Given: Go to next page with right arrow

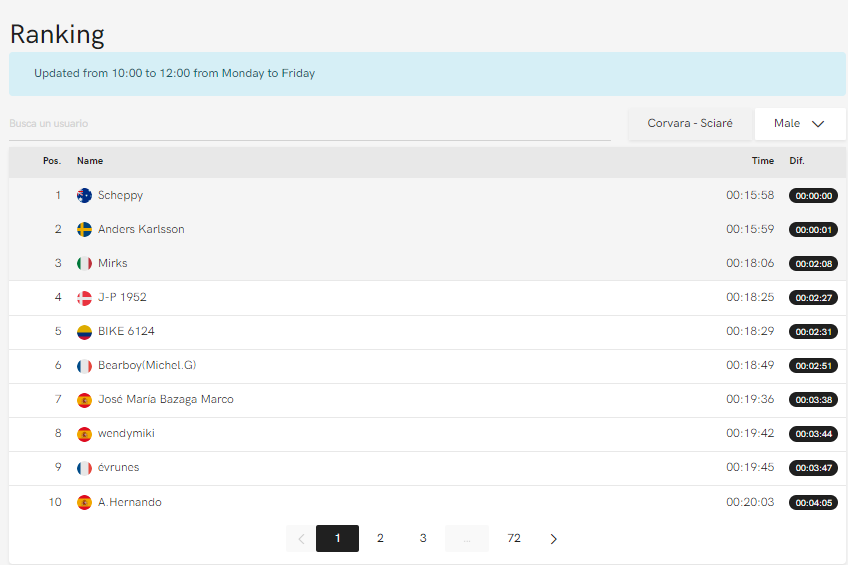Looking at the screenshot, I should (x=553, y=539).
